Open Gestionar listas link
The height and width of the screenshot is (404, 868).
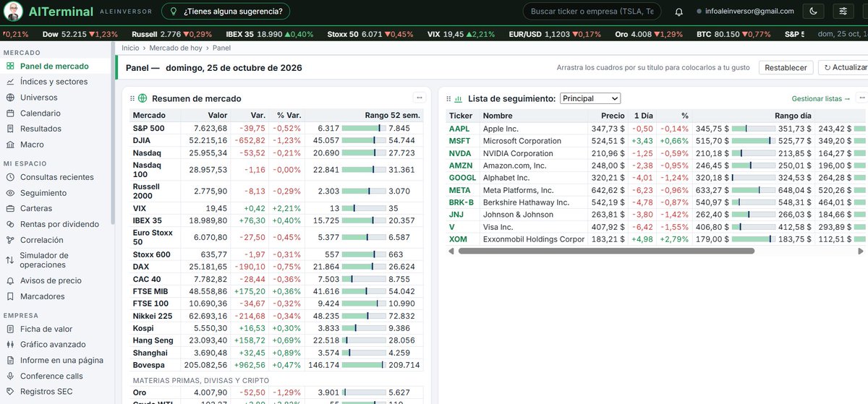coord(821,98)
